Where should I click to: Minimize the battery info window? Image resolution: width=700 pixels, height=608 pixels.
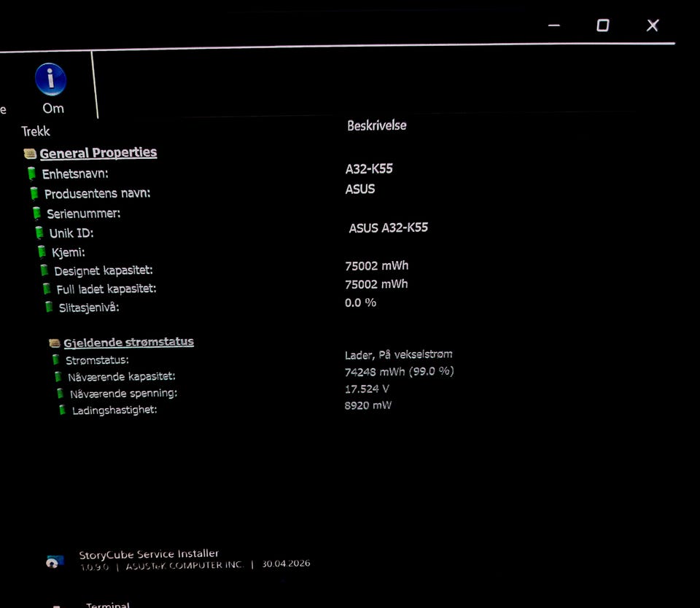click(554, 26)
